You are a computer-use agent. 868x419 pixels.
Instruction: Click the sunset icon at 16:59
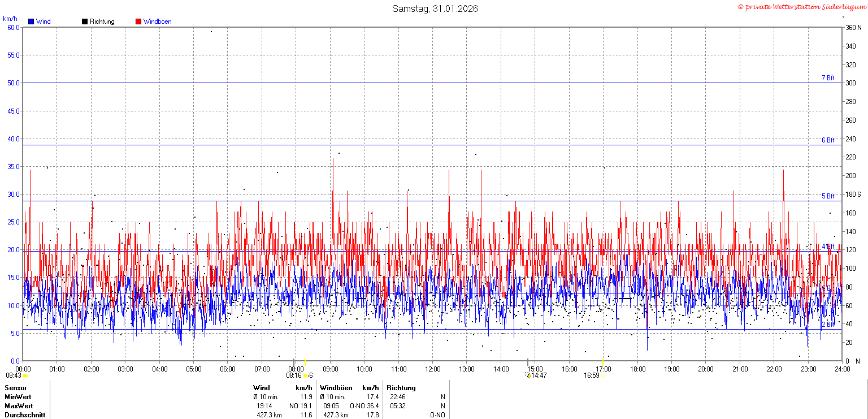coord(602,375)
